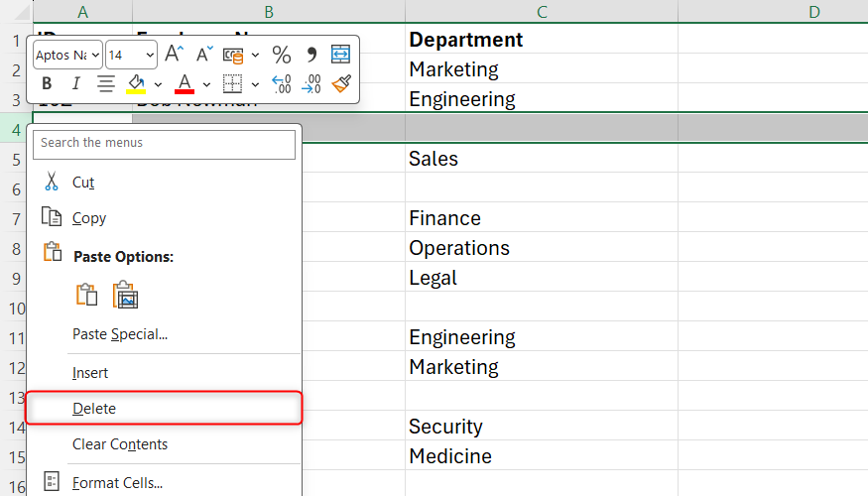Click the Department header cell
The height and width of the screenshot is (496, 868).
pyautogui.click(x=542, y=40)
